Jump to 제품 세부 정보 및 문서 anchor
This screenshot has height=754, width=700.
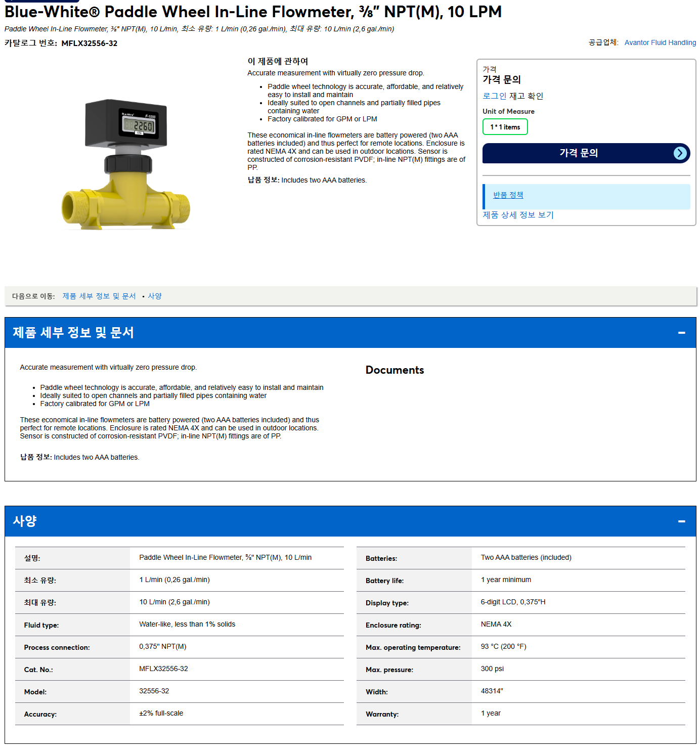tap(99, 296)
